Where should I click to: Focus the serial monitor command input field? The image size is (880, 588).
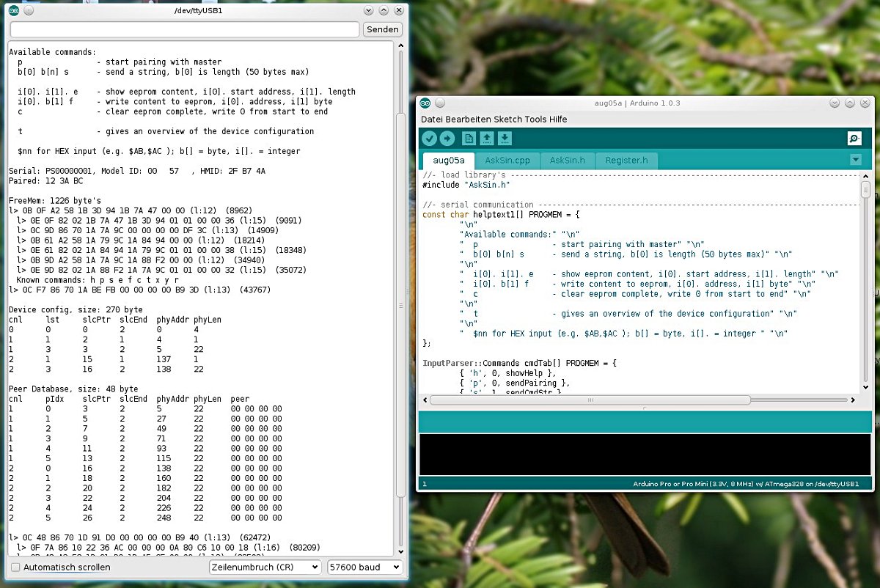[185, 29]
